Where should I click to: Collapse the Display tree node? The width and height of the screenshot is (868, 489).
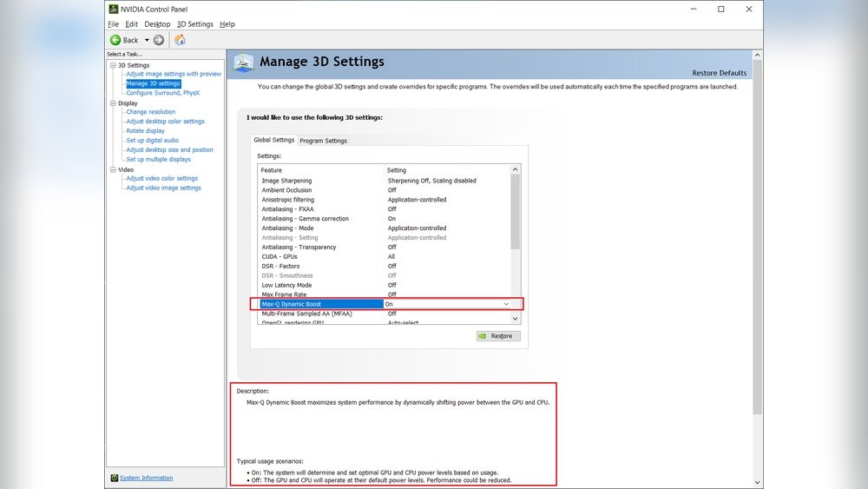click(113, 103)
